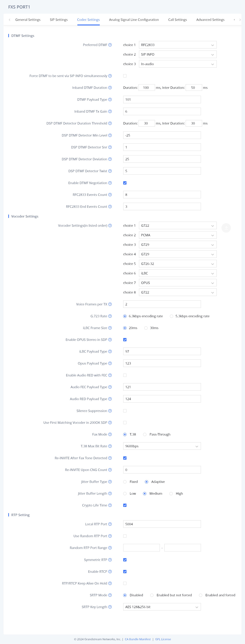
Task: Click help icon beside DTMF Payload Type
Action: pos(110,100)
